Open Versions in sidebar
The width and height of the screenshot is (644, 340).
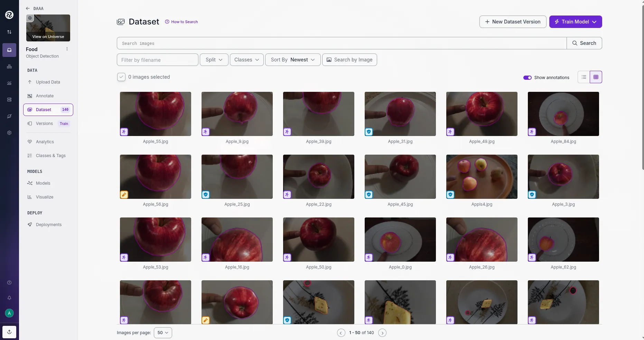[48, 124]
